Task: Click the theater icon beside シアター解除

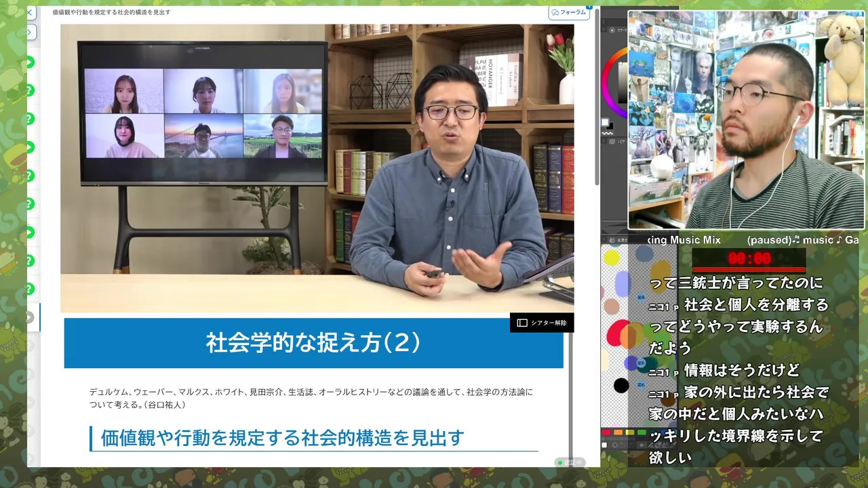Action: click(x=522, y=323)
